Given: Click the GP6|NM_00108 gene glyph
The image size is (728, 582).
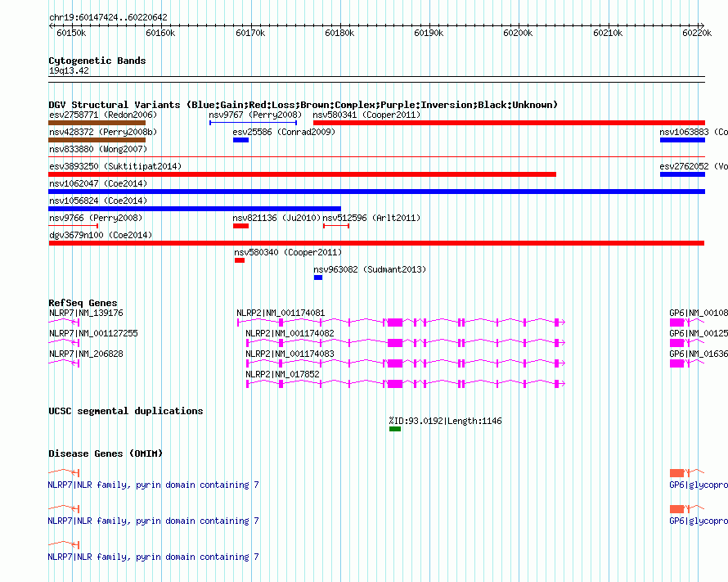Looking at the screenshot, I should [x=687, y=323].
